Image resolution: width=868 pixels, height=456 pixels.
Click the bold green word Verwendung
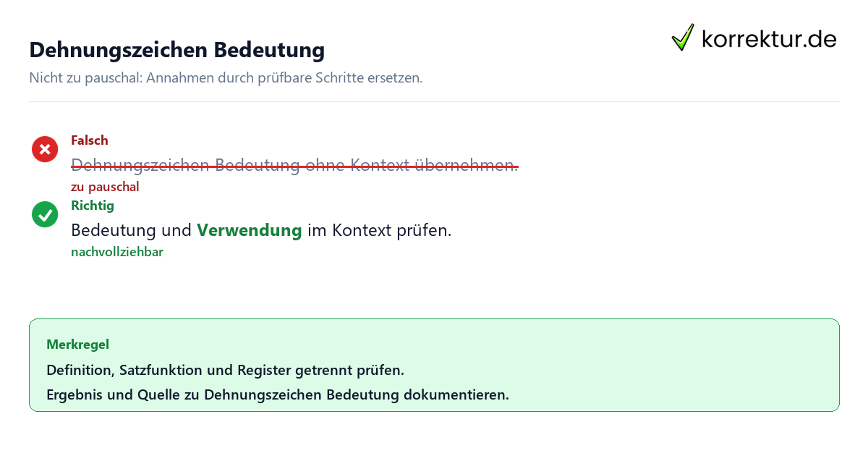tap(250, 231)
